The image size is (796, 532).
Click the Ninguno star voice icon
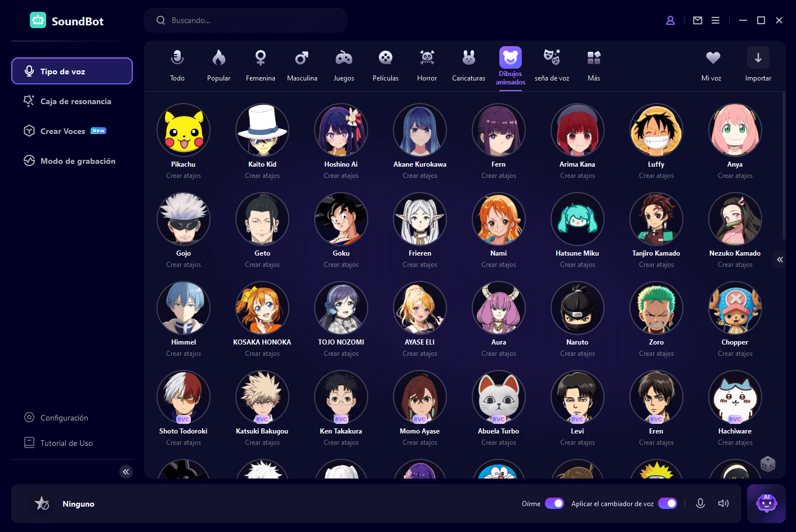[x=42, y=503]
